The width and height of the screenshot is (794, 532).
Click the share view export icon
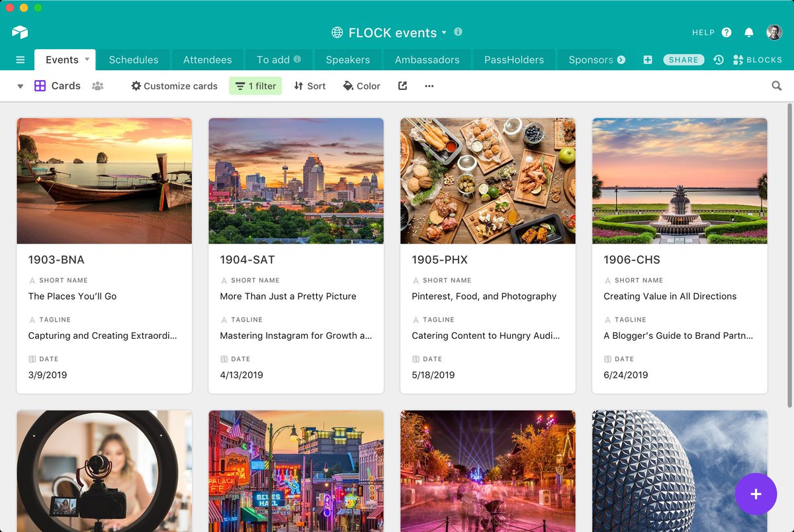tap(402, 86)
